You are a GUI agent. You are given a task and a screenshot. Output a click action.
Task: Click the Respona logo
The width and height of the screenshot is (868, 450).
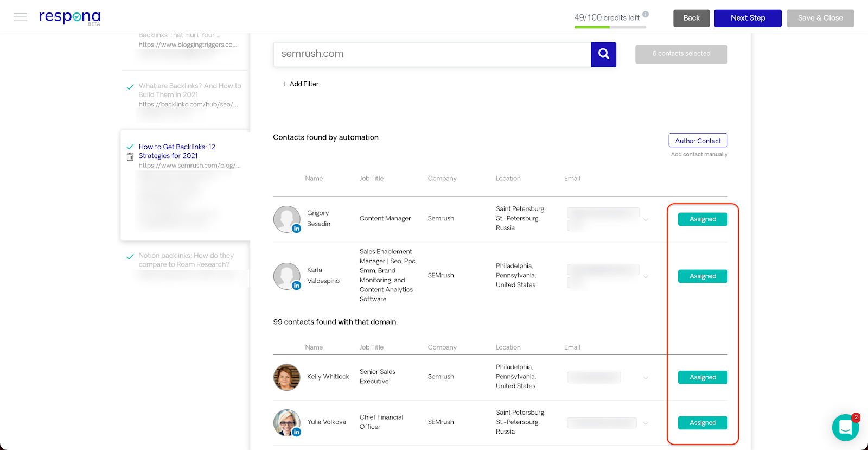[x=69, y=17]
